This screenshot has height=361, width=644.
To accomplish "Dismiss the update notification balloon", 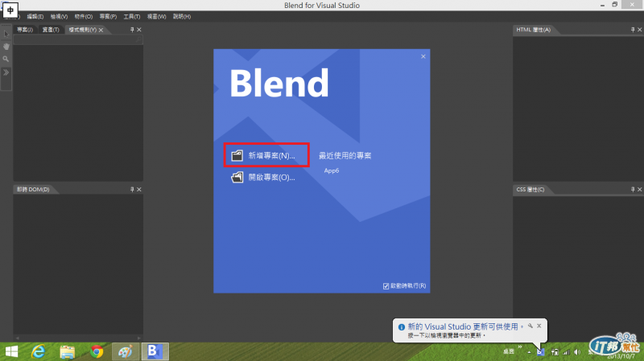I will 539,326.
